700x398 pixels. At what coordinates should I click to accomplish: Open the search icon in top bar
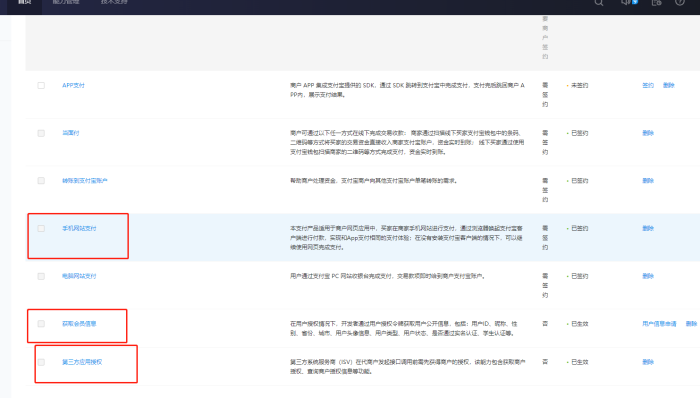599,2
